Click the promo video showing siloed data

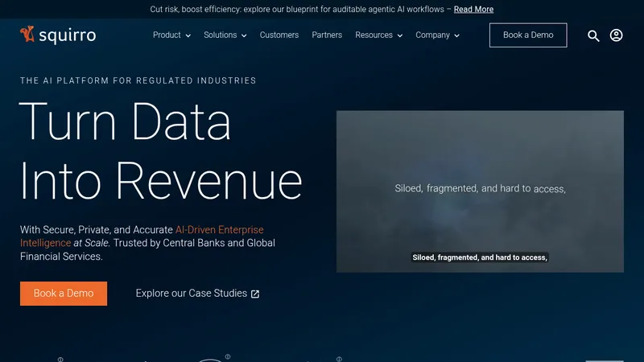pyautogui.click(x=480, y=191)
